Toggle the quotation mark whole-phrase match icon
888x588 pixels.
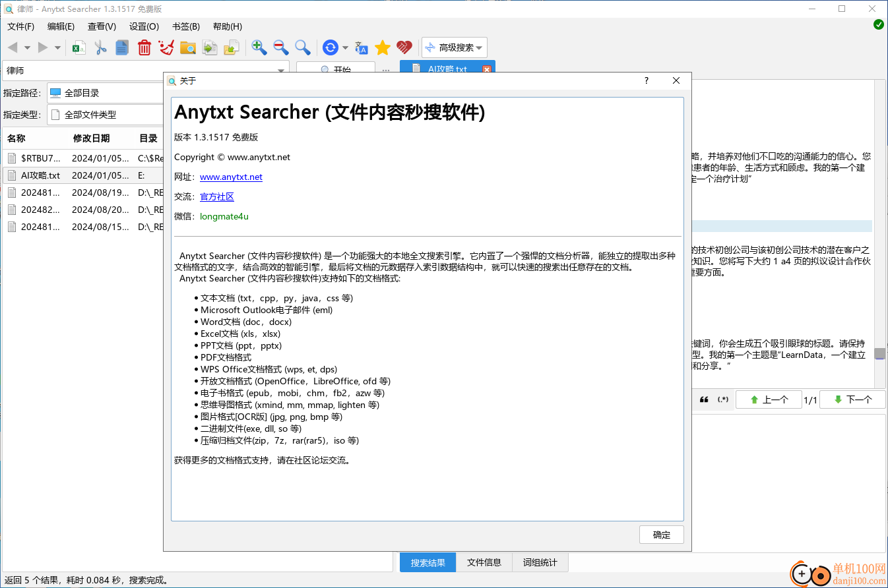tap(704, 399)
